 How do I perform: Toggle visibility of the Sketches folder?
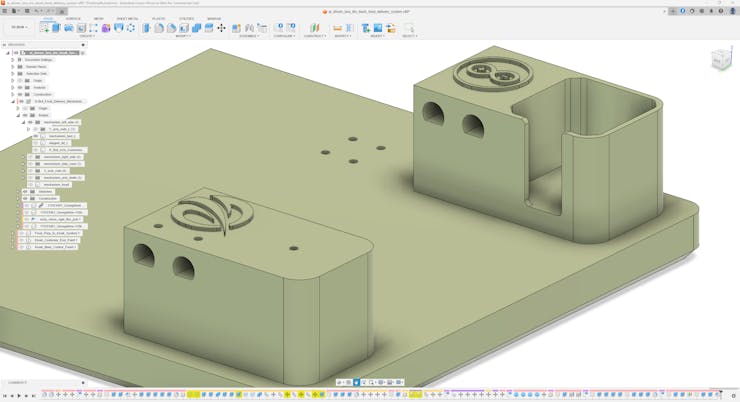25,192
